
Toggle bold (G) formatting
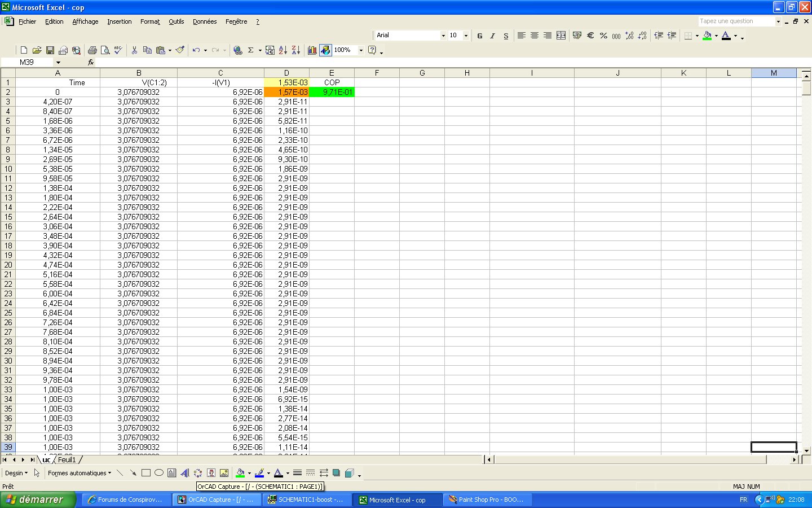(x=480, y=36)
